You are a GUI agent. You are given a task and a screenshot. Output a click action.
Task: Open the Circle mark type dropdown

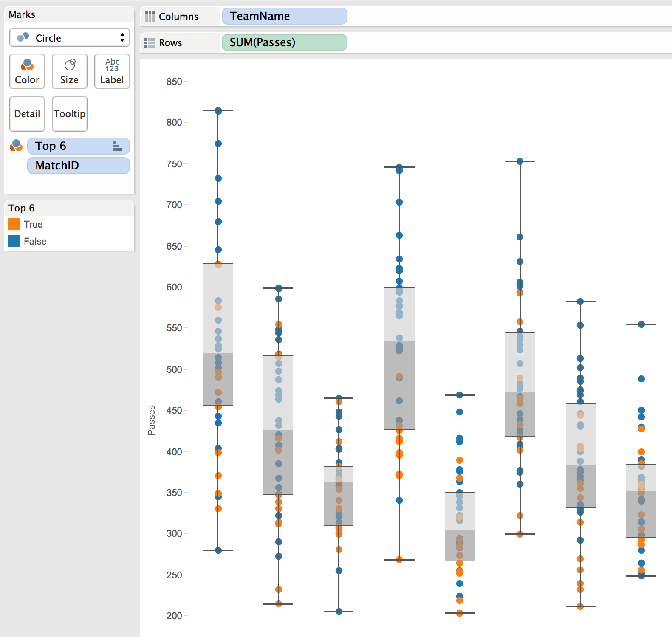tap(70, 38)
